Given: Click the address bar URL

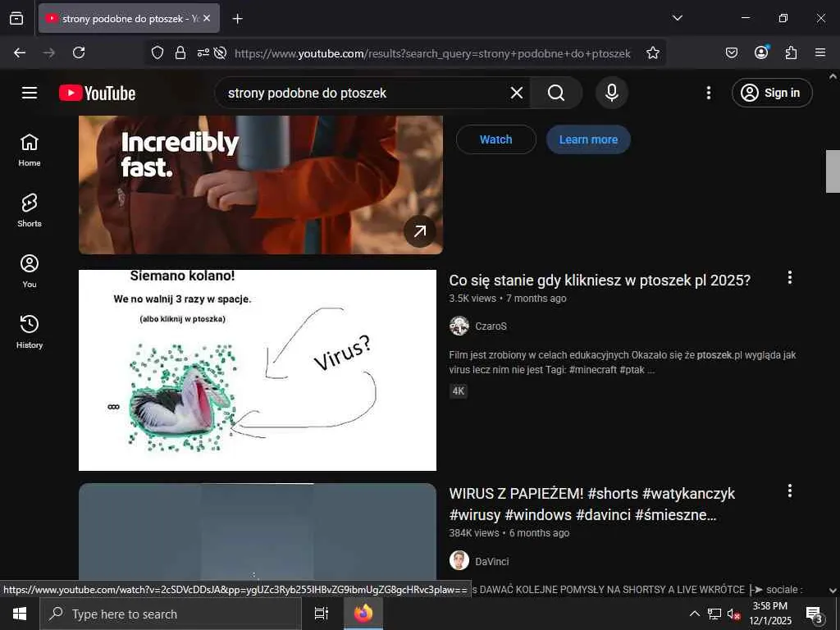Looking at the screenshot, I should click(x=432, y=53).
